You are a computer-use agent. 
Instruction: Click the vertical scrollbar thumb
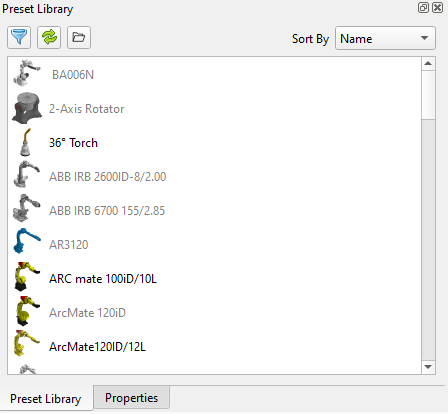point(428,95)
